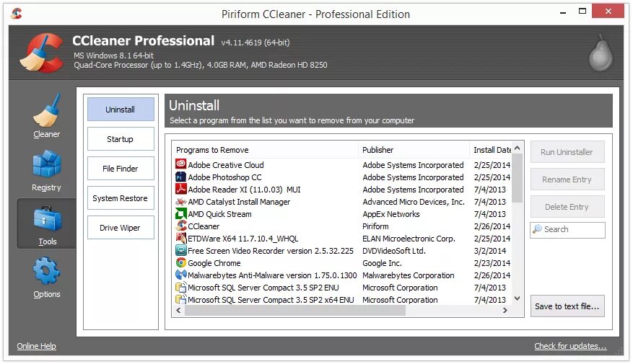Viewport: 633px width, 364px height.
Task: Click the Search input field
Action: coord(567,229)
